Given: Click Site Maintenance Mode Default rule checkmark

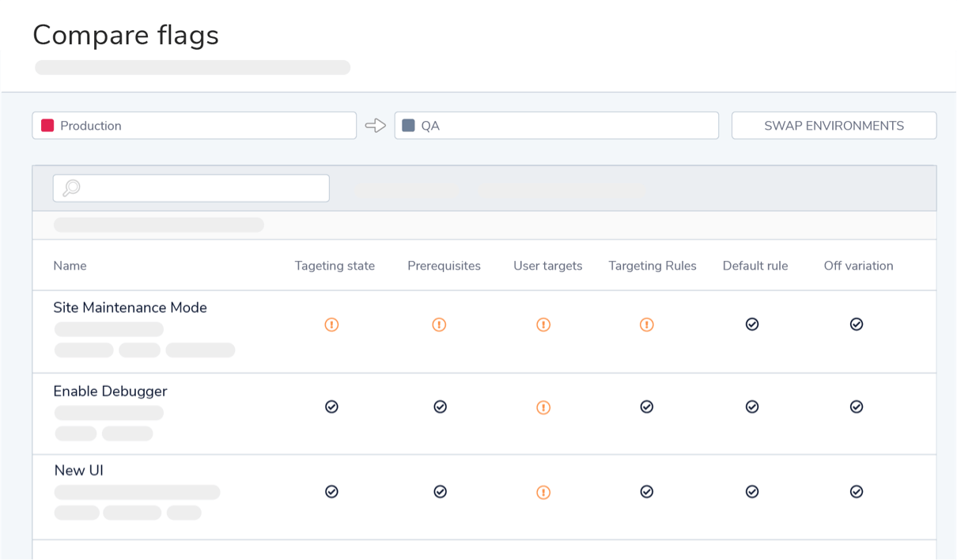Looking at the screenshot, I should click(x=752, y=324).
